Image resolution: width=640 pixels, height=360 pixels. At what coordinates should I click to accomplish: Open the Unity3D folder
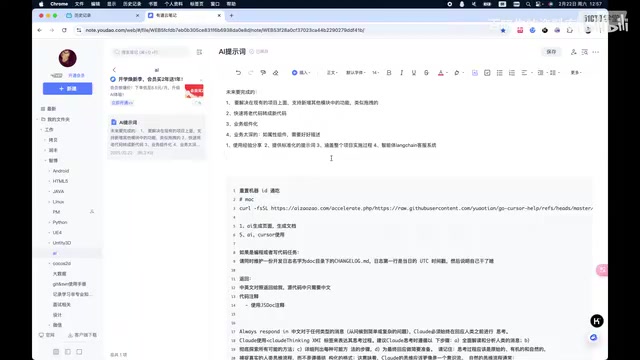coord(62,243)
